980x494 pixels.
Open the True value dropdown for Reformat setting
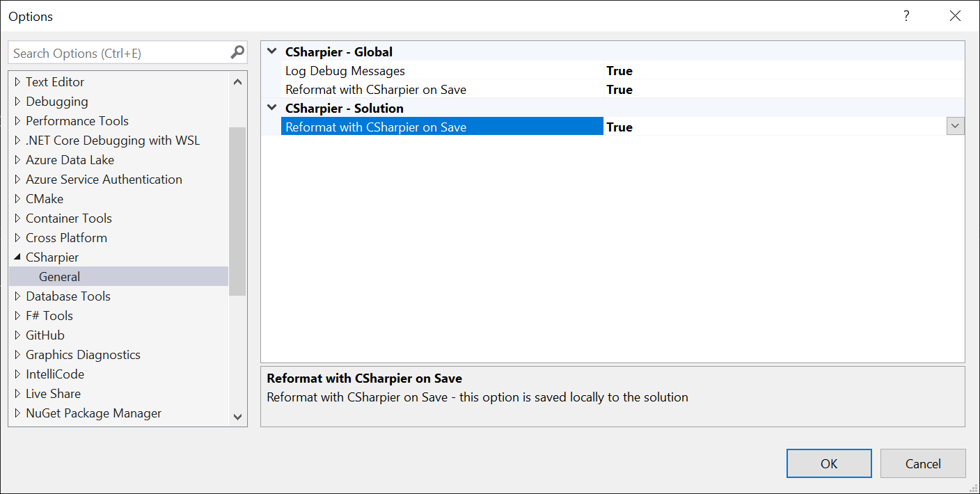point(954,126)
